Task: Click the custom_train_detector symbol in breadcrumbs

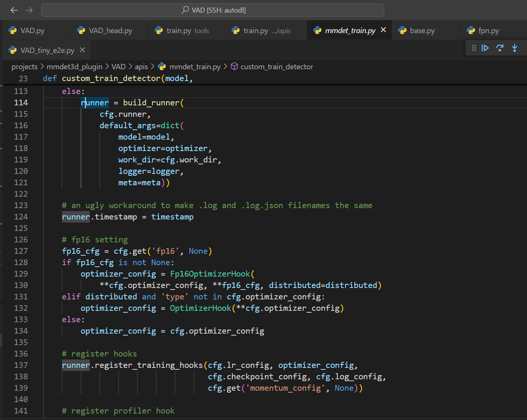Action: tap(277, 67)
